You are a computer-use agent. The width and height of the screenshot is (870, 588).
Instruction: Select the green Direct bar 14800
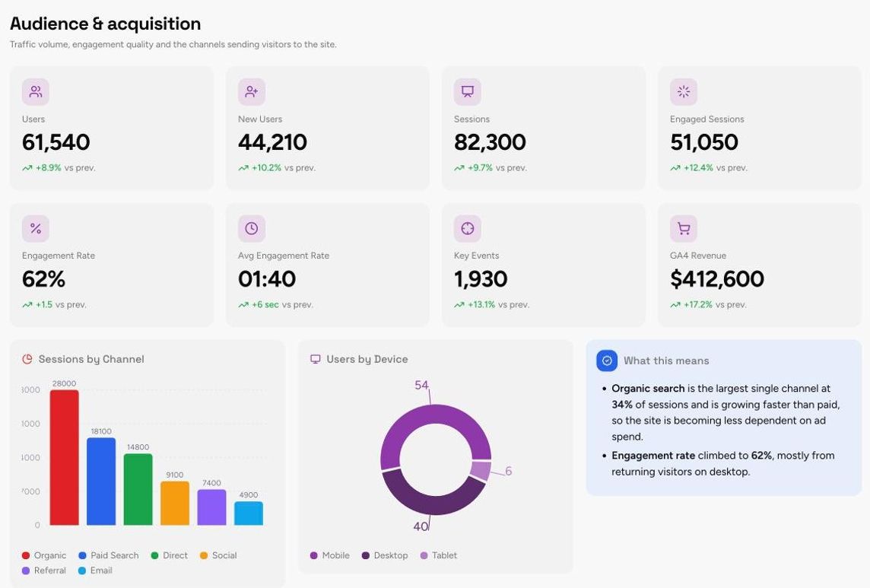(138, 489)
